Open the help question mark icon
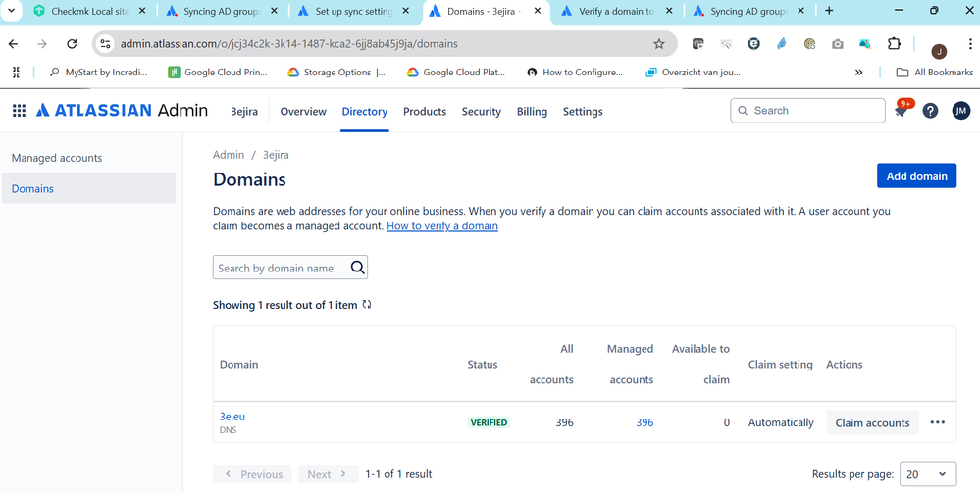 click(930, 111)
